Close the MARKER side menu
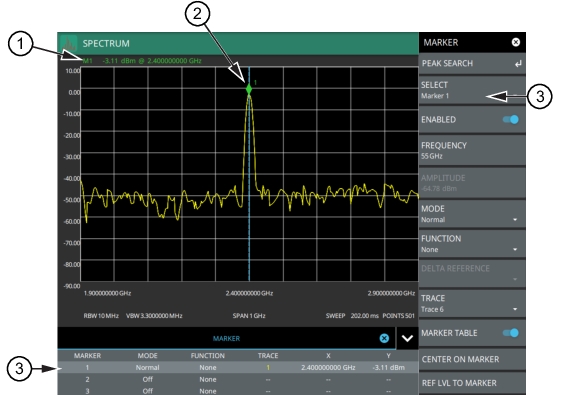This screenshot has width=568, height=395. (516, 42)
